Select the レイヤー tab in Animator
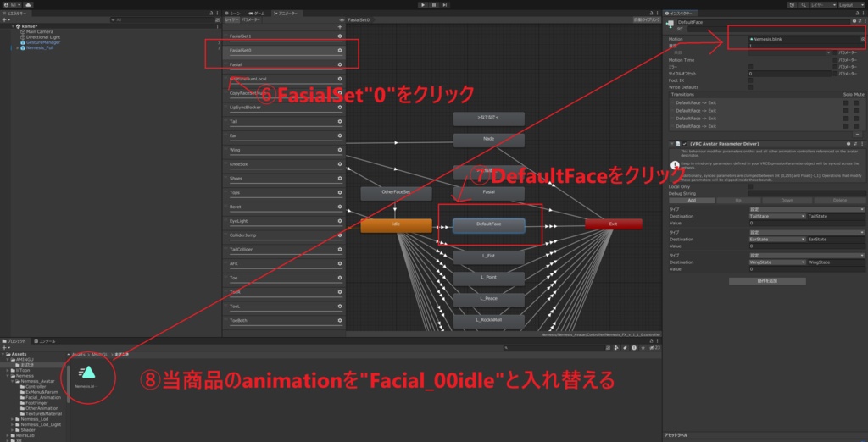Image resolution: width=868 pixels, height=442 pixels. pyautogui.click(x=231, y=19)
